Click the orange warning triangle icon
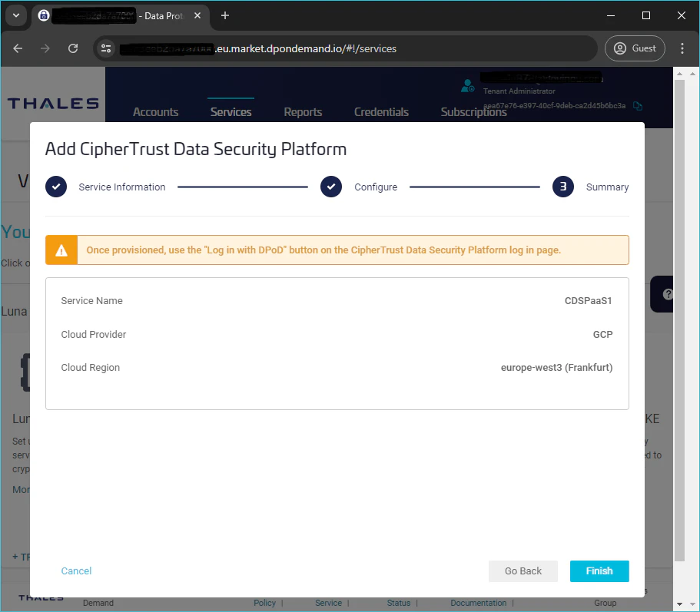This screenshot has height=612, width=700. coord(61,250)
